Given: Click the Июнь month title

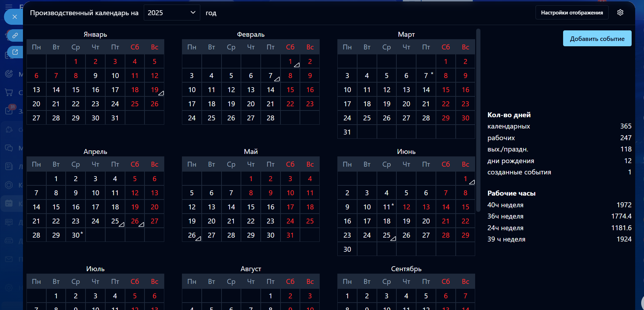Looking at the screenshot, I should tap(406, 151).
